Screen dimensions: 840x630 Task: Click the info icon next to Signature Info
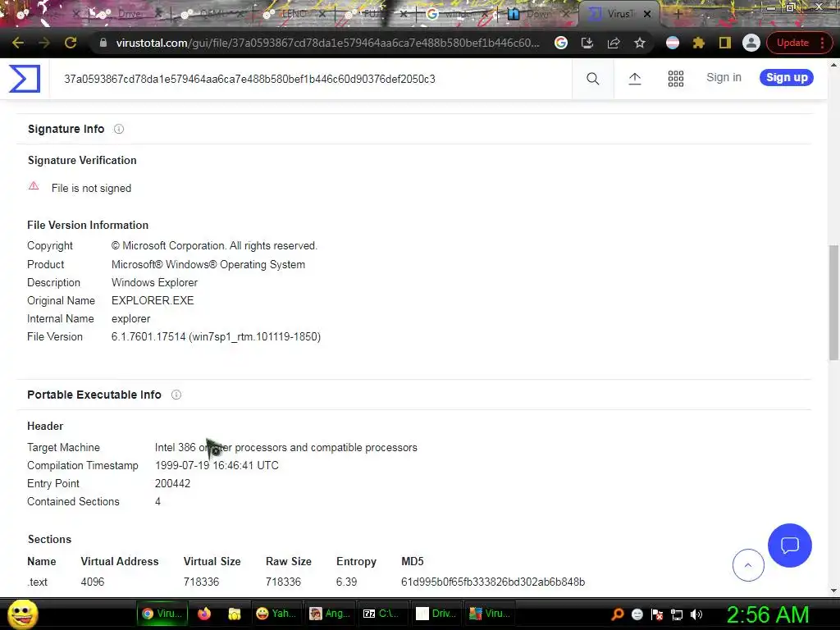click(119, 129)
